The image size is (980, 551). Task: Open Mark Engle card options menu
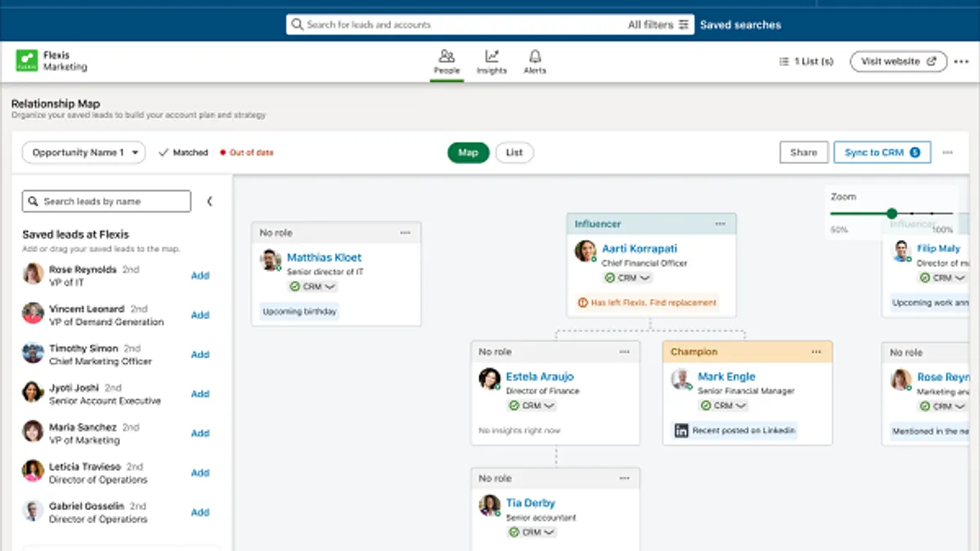817,352
